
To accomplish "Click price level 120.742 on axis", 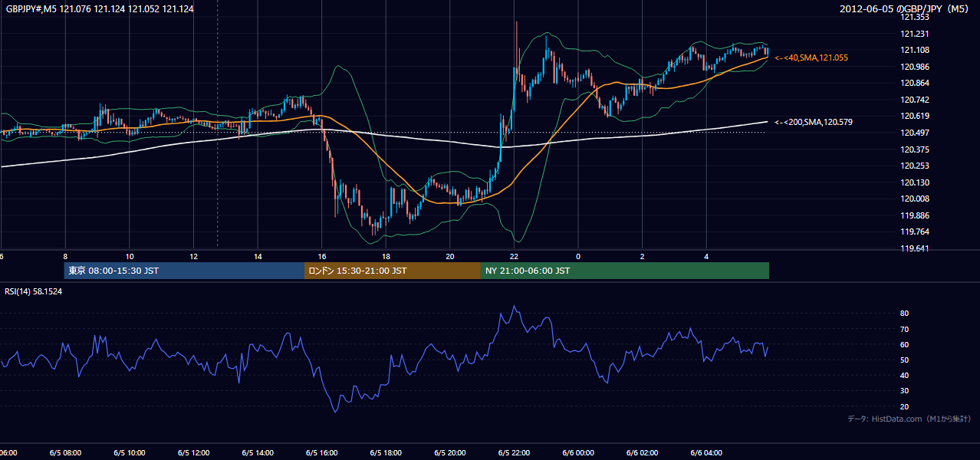I will coord(915,100).
